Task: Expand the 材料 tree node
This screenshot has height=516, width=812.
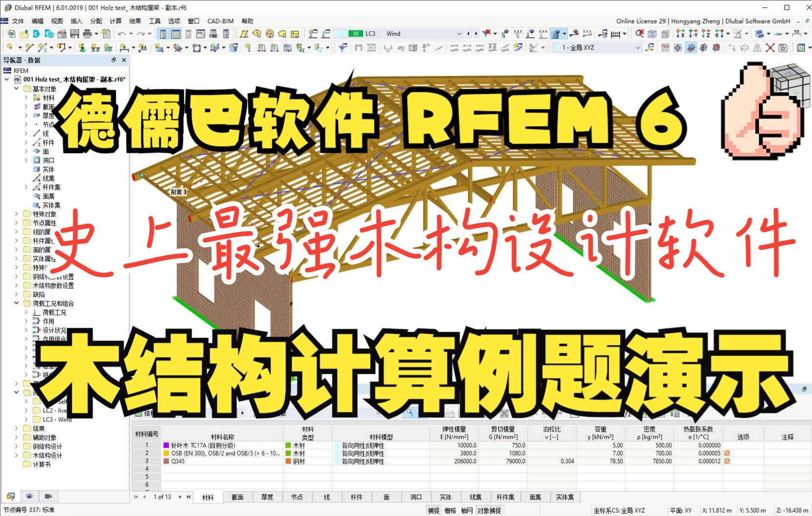Action: tap(26, 98)
